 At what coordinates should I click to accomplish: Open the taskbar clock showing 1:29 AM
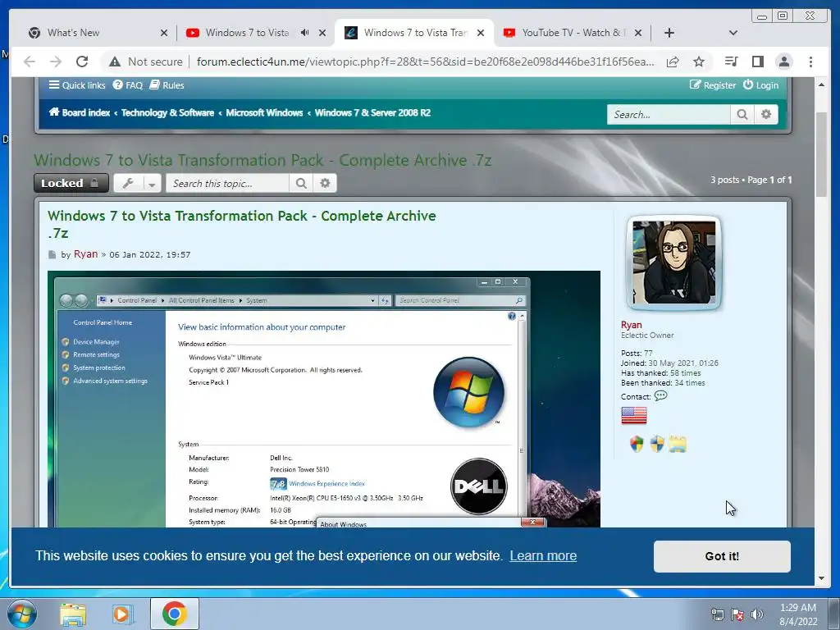pos(797,614)
